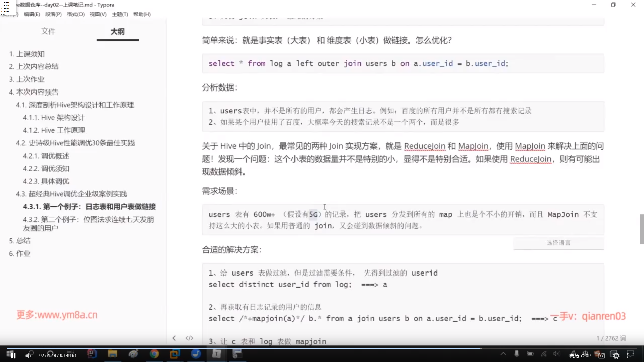Screen dimensions: 644x362
Task: Take a video screenshot with camera icon
Action: (x=602, y=356)
